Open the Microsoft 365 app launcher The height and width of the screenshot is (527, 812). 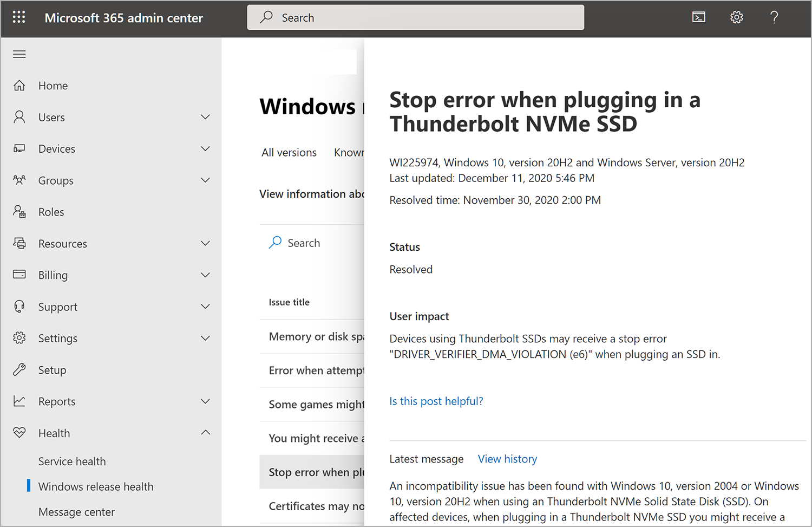pos(19,17)
